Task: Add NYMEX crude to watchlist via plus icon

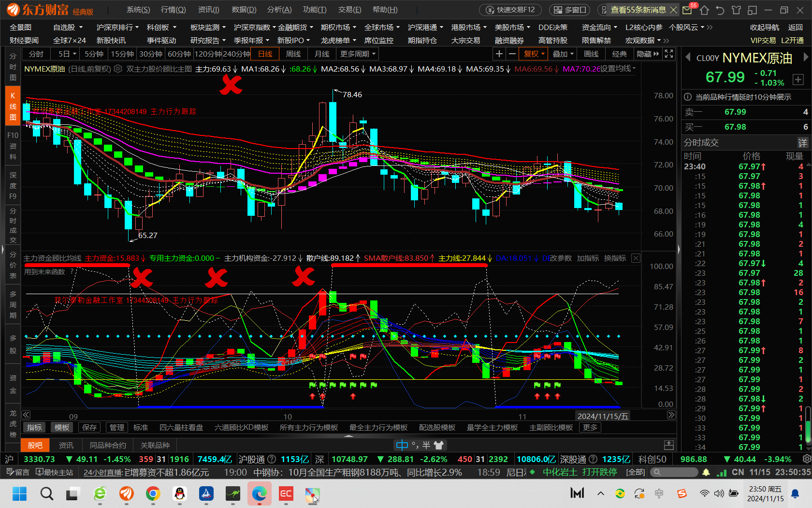Action: click(x=798, y=79)
